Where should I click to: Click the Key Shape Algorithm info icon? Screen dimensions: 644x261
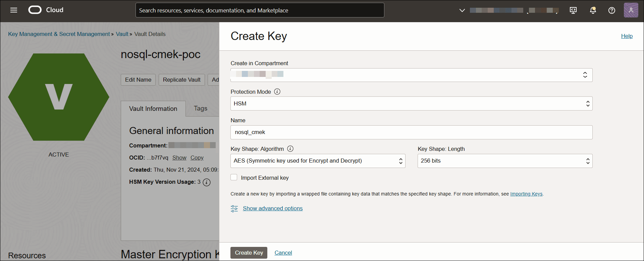(x=290, y=149)
